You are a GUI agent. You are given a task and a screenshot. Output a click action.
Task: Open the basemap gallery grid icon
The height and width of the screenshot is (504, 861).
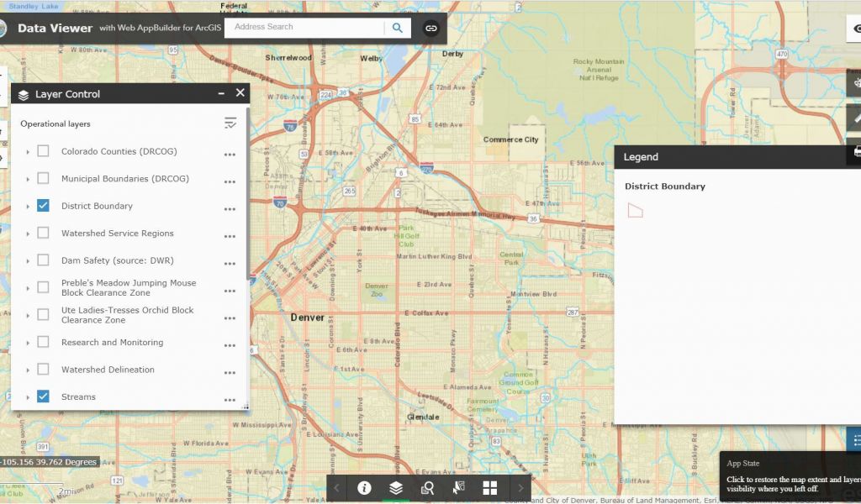(x=489, y=488)
